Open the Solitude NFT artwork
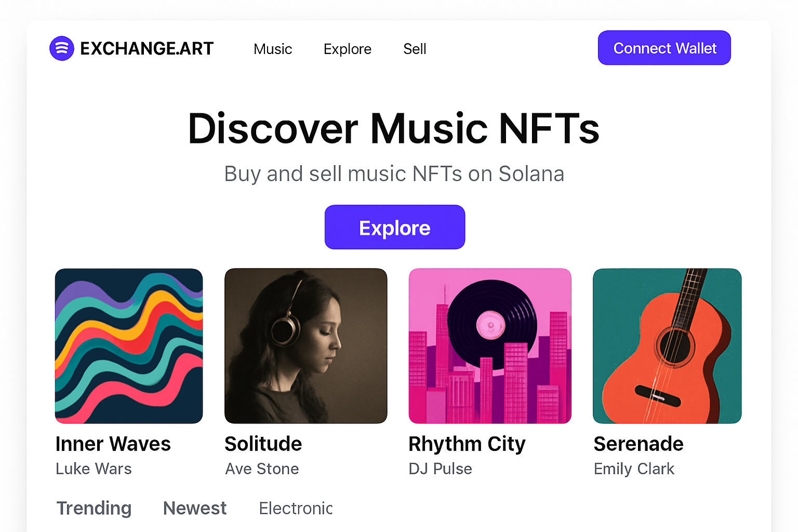 pos(305,345)
